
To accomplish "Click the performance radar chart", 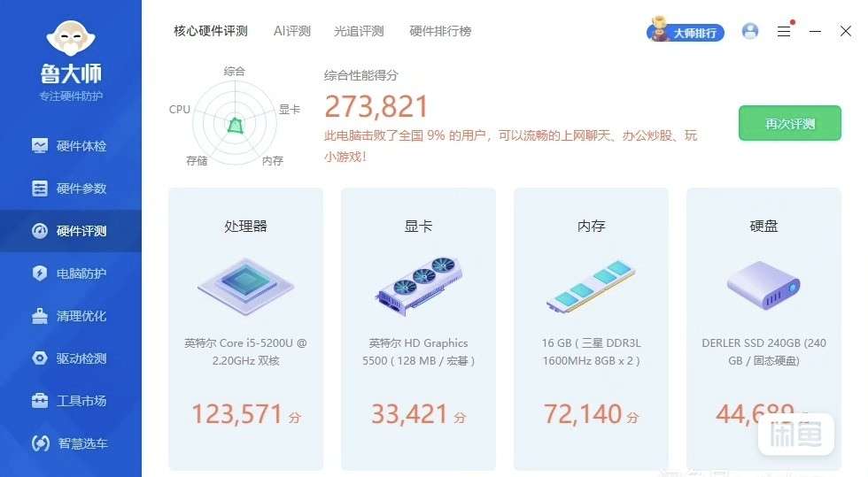I will (x=235, y=123).
